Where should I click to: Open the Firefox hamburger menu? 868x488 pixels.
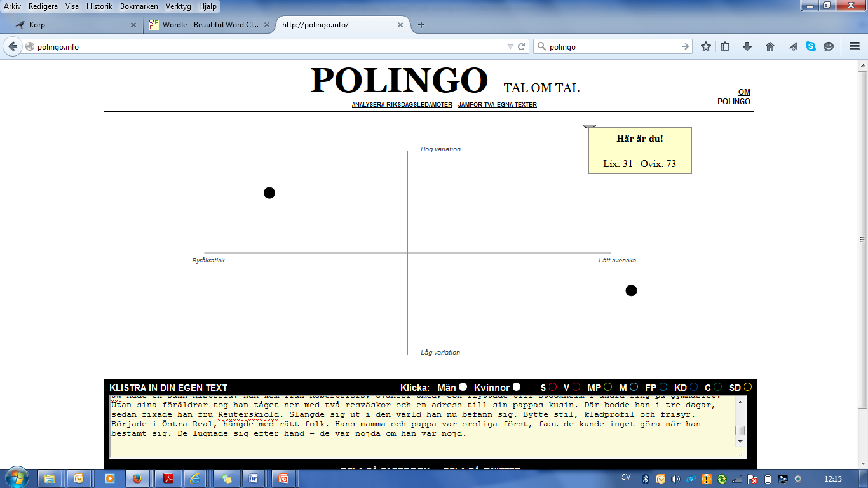point(855,46)
